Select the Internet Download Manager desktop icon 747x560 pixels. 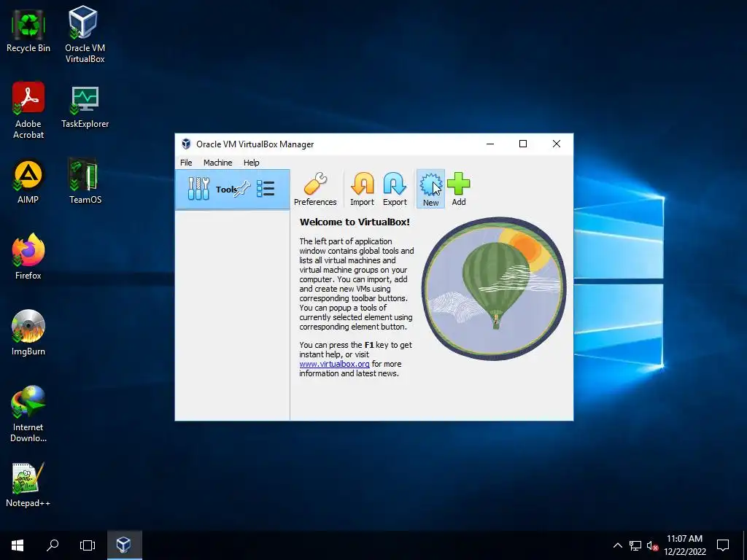click(28, 414)
